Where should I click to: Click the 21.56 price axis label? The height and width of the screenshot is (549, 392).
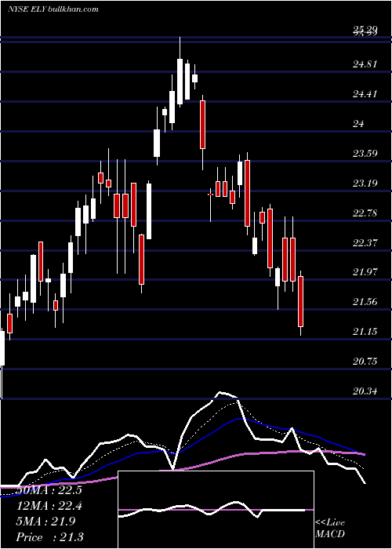point(365,302)
